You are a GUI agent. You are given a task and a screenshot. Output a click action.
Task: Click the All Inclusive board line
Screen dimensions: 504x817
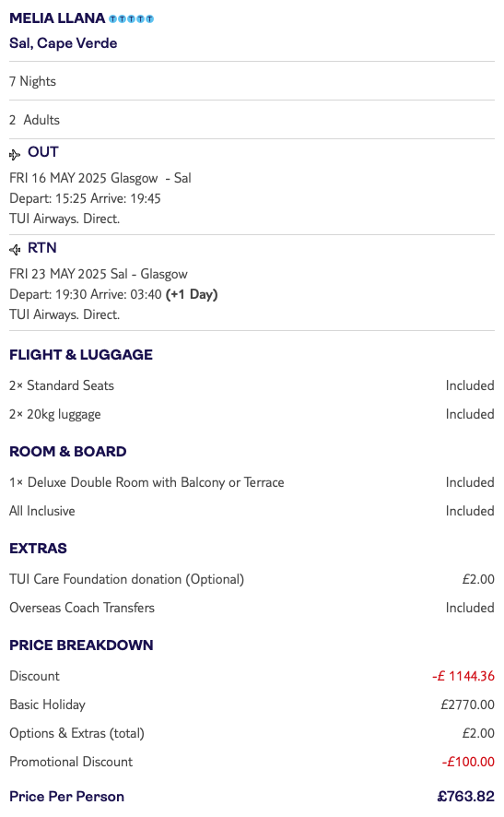point(252,511)
